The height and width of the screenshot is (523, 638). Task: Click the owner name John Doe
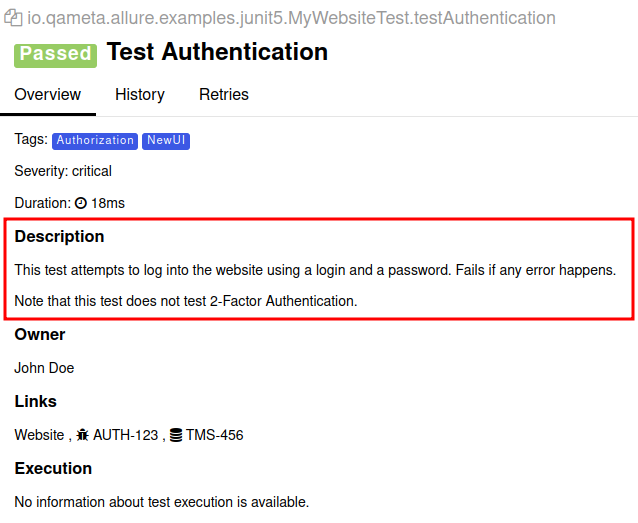coord(44,368)
